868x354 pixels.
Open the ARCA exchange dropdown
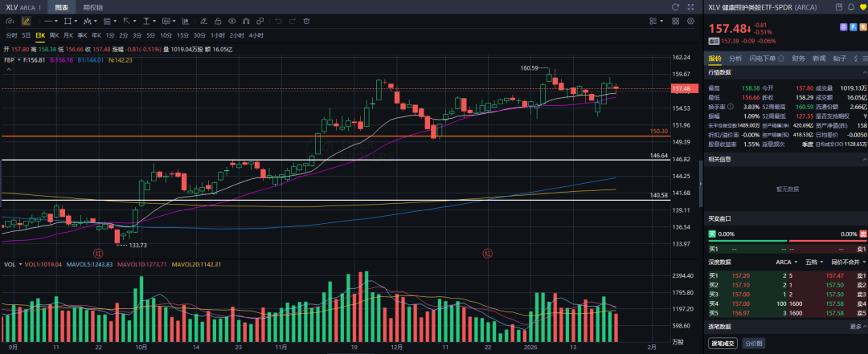pyautogui.click(x=787, y=262)
